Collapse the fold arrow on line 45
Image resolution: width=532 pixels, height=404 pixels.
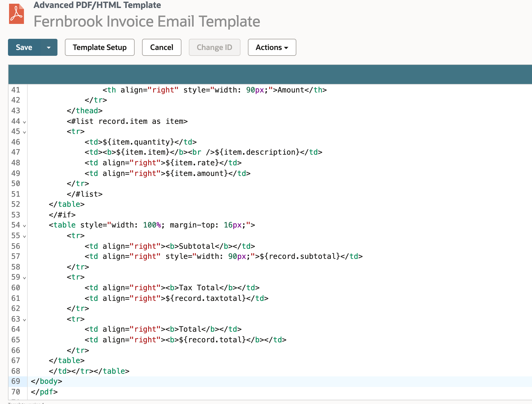[x=24, y=132]
